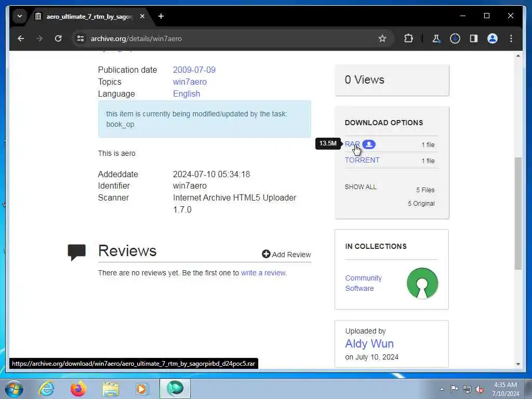Expand SHOW ALL download files

(361, 187)
